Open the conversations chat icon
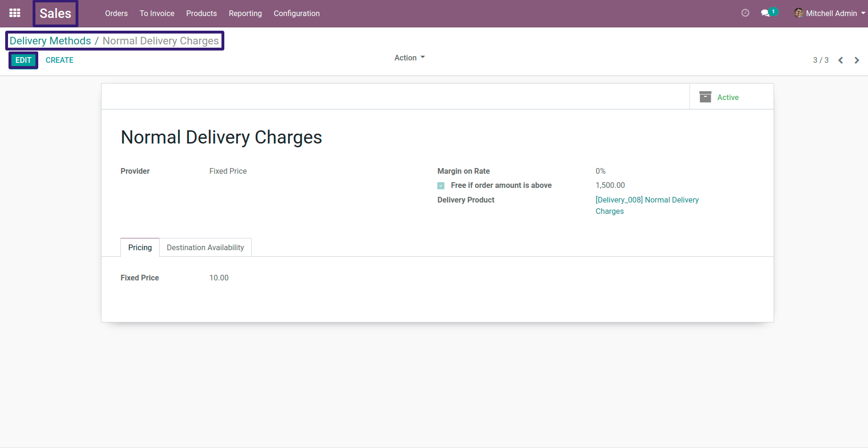The width and height of the screenshot is (868, 448). coord(766,13)
